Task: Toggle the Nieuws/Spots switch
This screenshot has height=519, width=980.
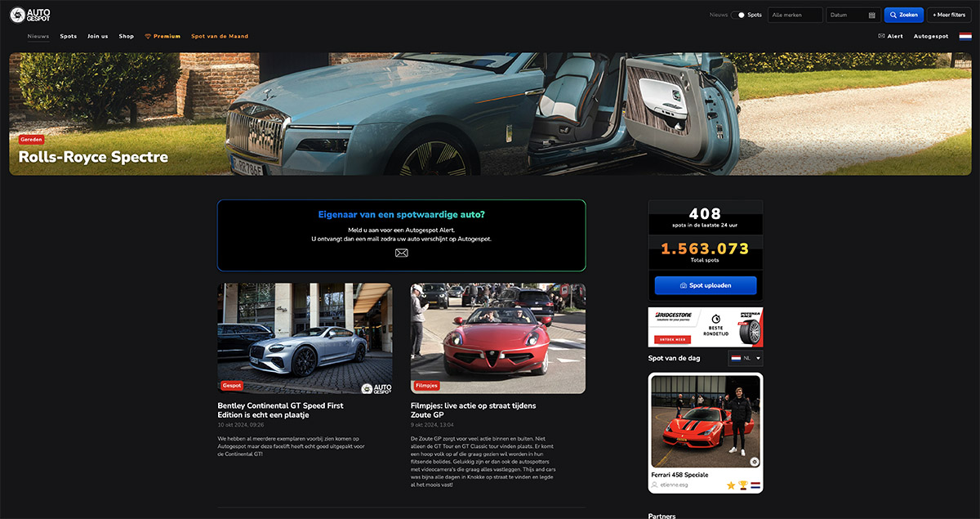Action: pos(737,15)
